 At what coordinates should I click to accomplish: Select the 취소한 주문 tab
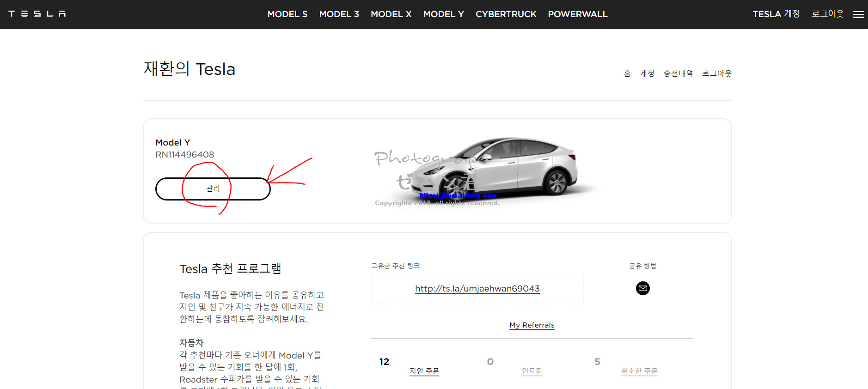[x=639, y=371]
